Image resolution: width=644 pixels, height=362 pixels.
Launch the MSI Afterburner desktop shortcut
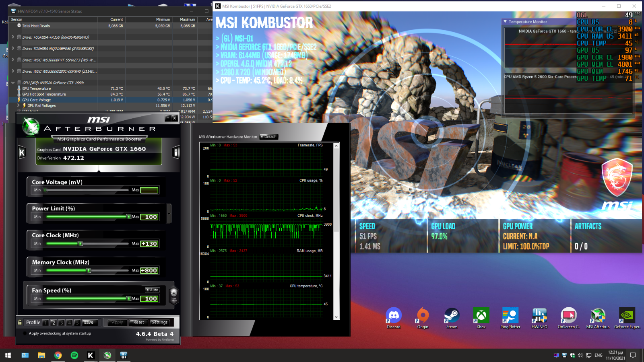click(x=598, y=318)
